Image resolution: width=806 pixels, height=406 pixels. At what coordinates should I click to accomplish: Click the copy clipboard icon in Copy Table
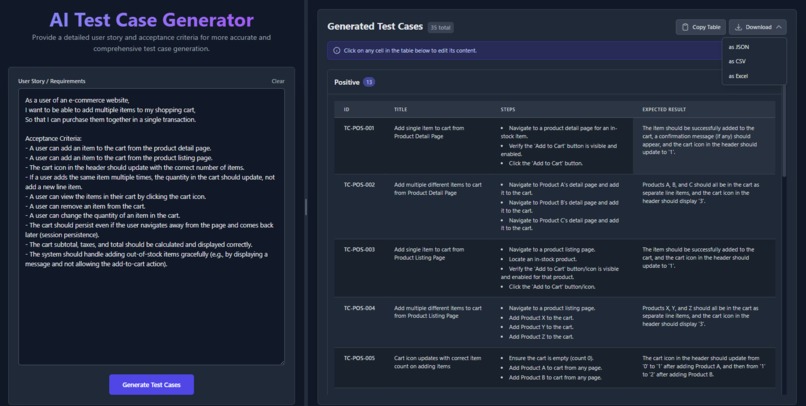tap(685, 27)
